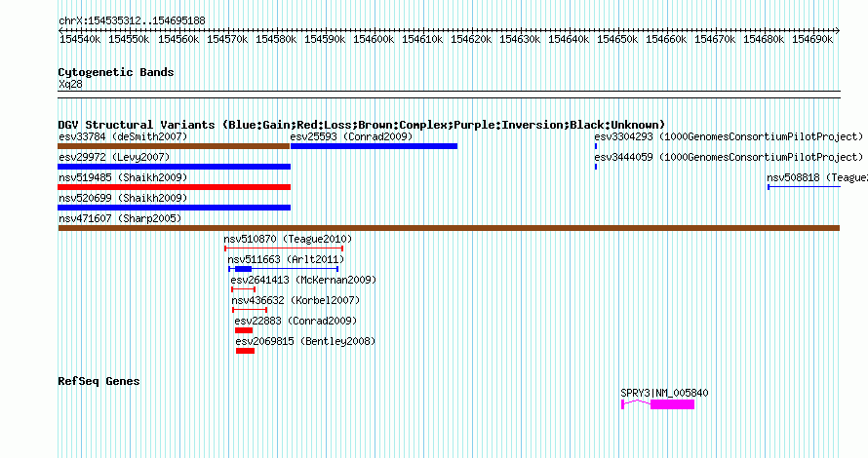Click the 154560k ruler tick label

(178, 39)
